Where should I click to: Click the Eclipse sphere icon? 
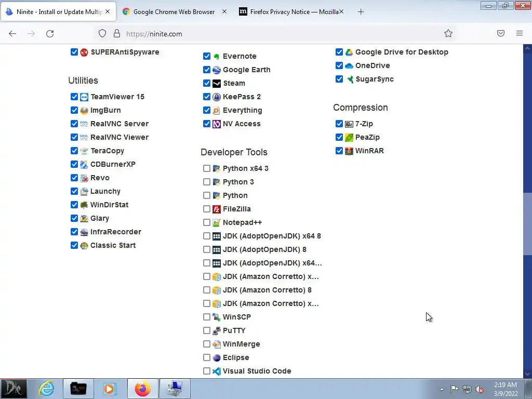pos(217,357)
